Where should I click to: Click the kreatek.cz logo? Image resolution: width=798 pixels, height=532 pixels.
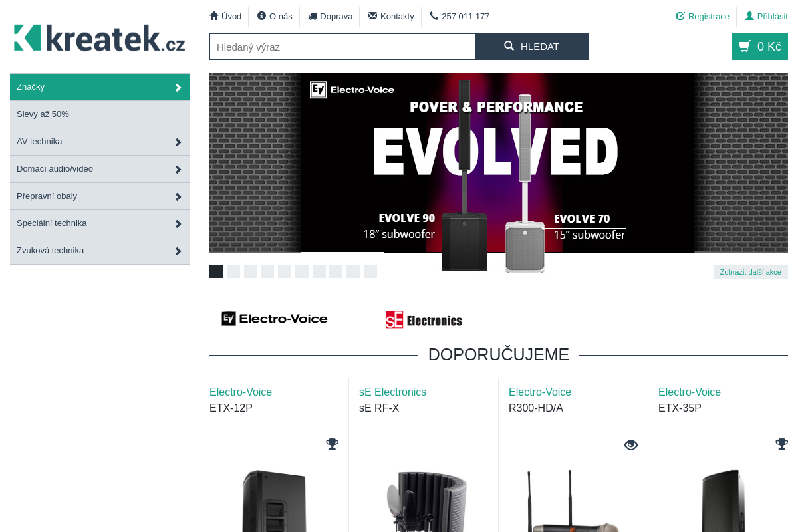pos(100,38)
